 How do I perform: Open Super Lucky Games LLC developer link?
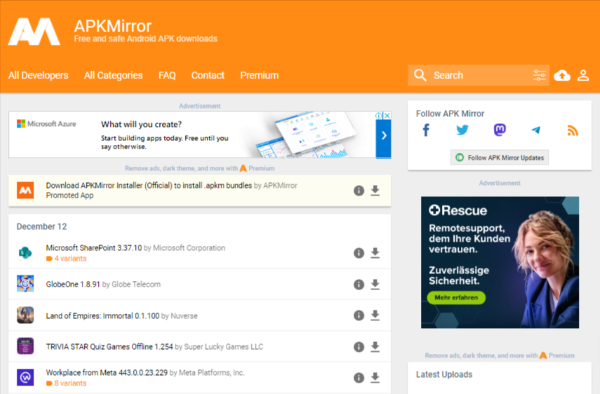point(223,347)
